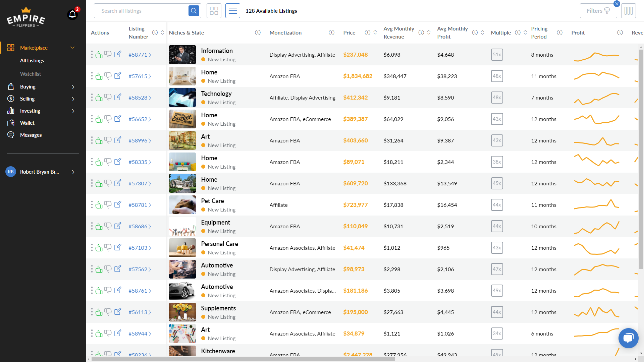Show info for Niches & State column
The height and width of the screenshot is (362, 644).
[258, 33]
